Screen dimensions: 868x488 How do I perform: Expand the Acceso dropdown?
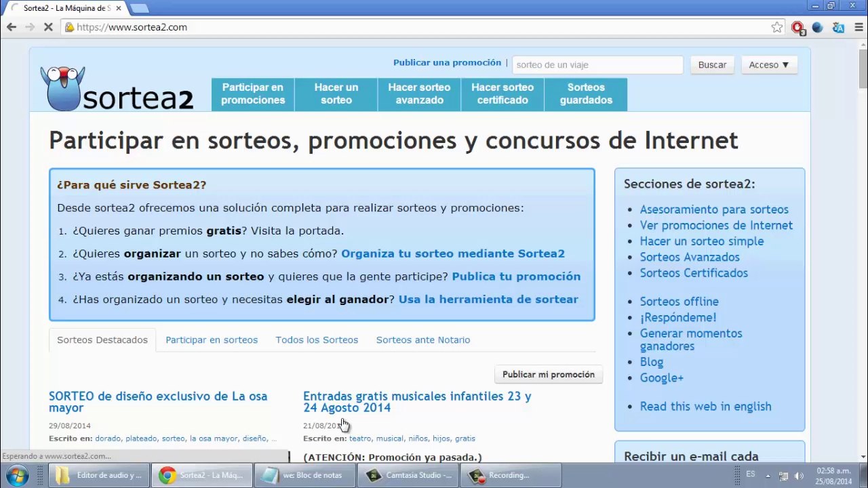tap(769, 65)
